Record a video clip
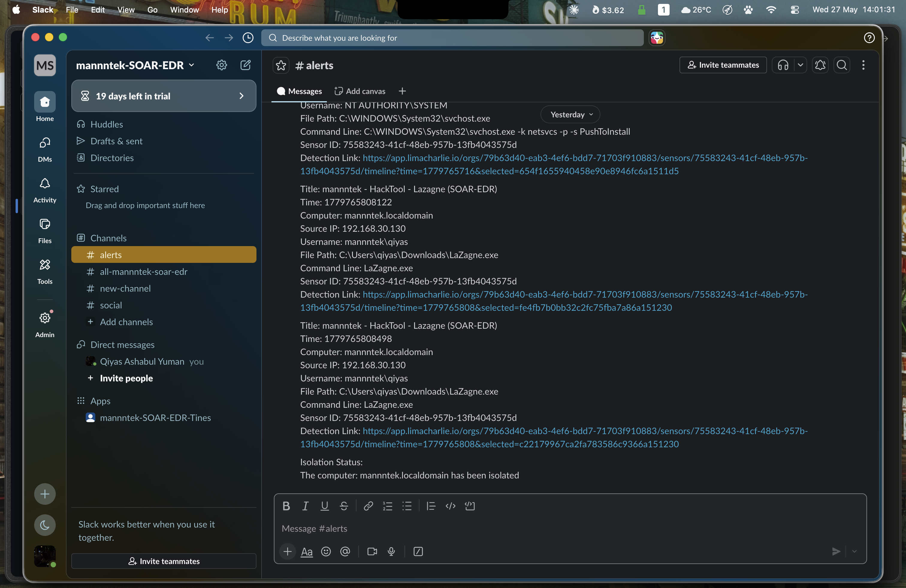Image resolution: width=906 pixels, height=588 pixels. click(372, 551)
